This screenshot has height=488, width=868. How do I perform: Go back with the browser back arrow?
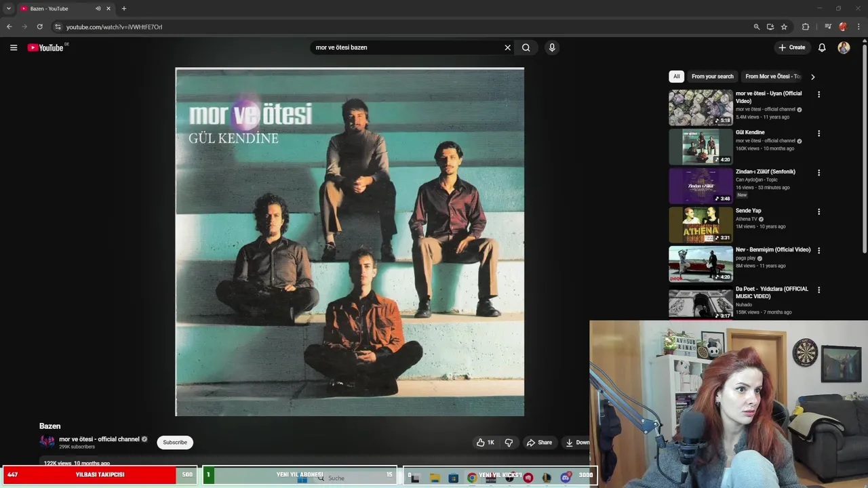click(9, 26)
